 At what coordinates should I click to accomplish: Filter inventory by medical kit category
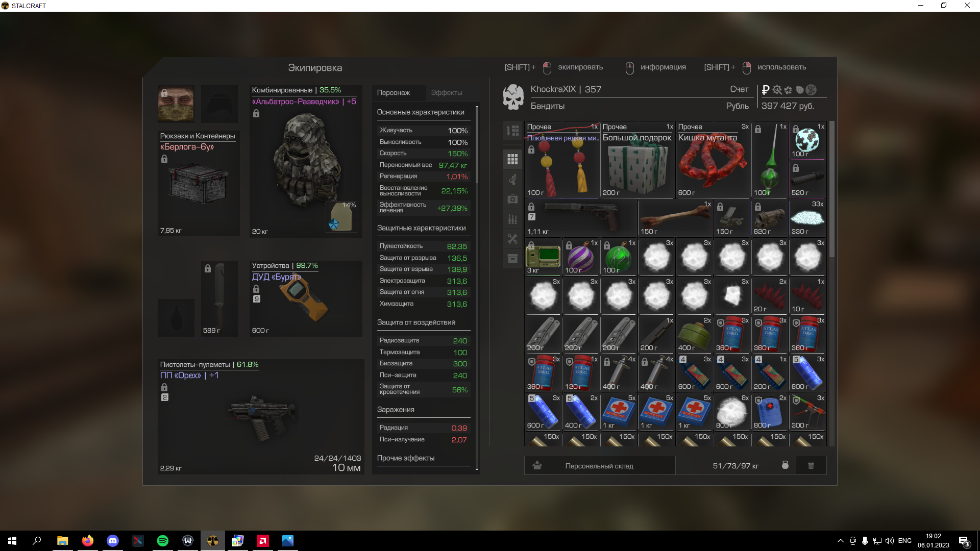512,199
